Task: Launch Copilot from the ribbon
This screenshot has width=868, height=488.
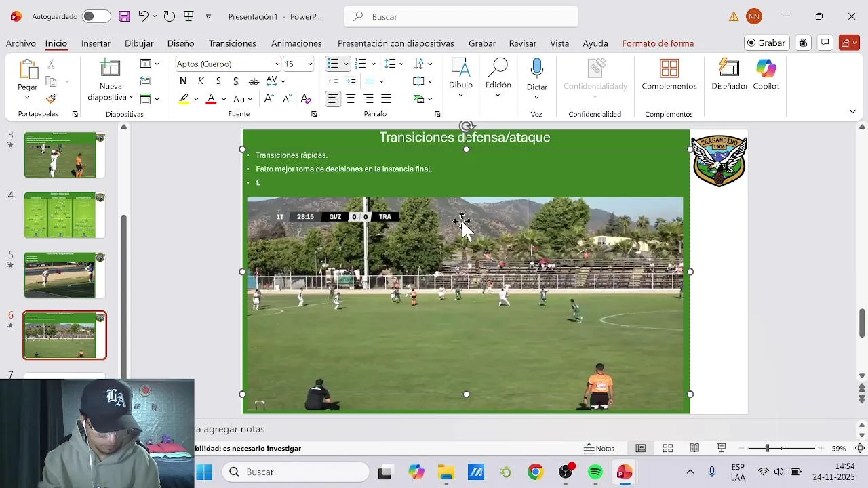Action: coord(766,75)
